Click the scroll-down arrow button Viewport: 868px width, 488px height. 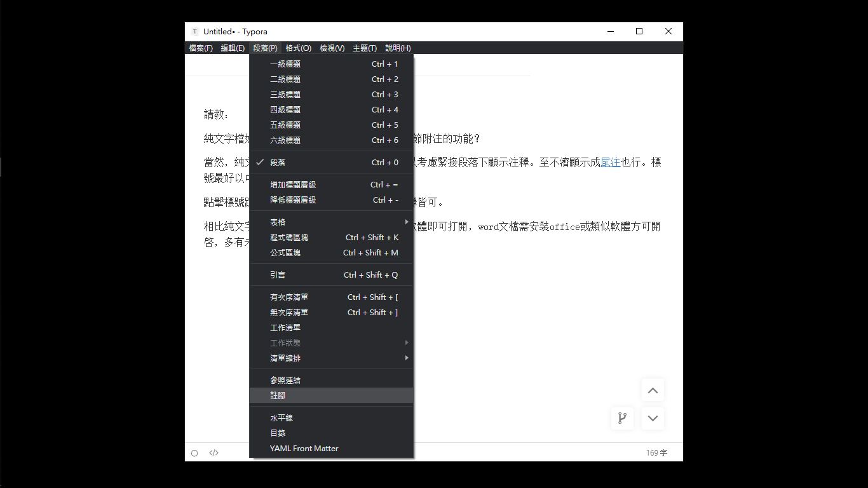(x=653, y=418)
